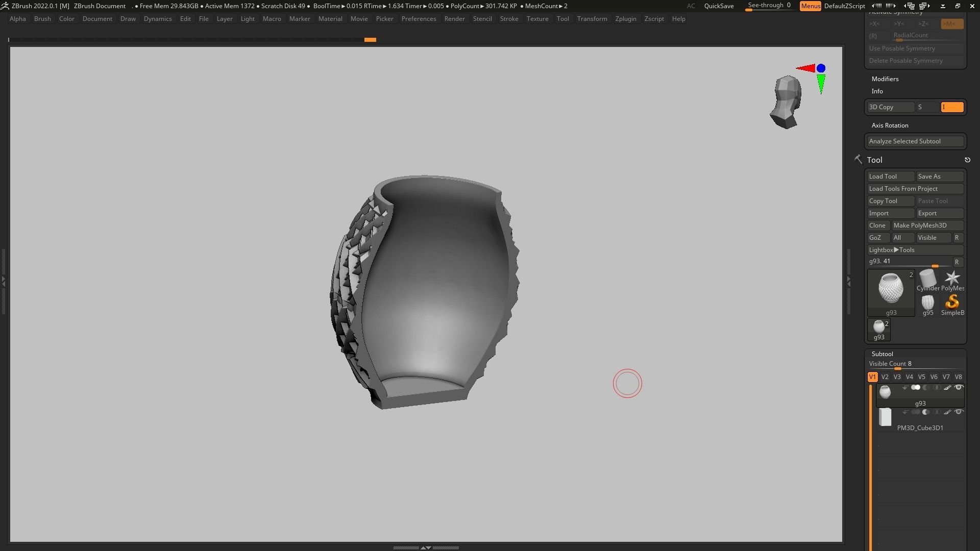Viewport: 980px width, 551px height.
Task: Toggle the >X< symmetry axis
Action: pyautogui.click(x=878, y=23)
